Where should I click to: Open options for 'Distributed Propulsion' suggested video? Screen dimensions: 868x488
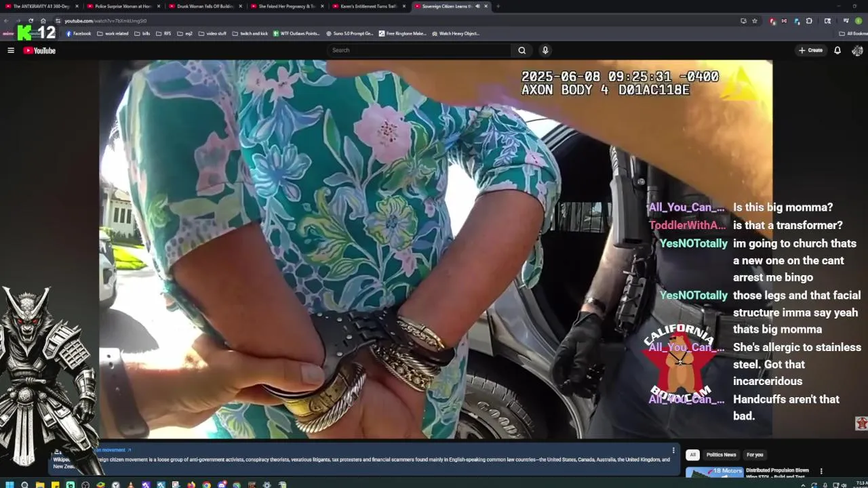coord(821,471)
